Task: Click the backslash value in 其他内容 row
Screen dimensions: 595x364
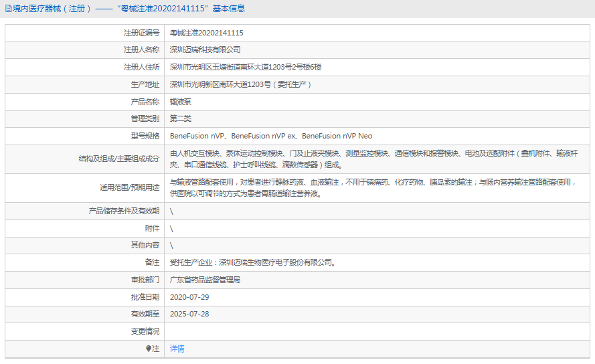Action: tap(171, 246)
